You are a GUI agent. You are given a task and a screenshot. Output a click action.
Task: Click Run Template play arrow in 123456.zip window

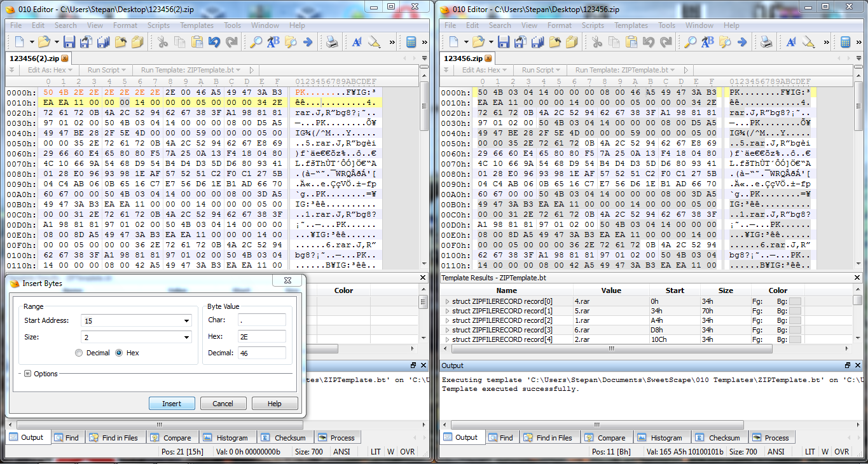click(x=685, y=70)
